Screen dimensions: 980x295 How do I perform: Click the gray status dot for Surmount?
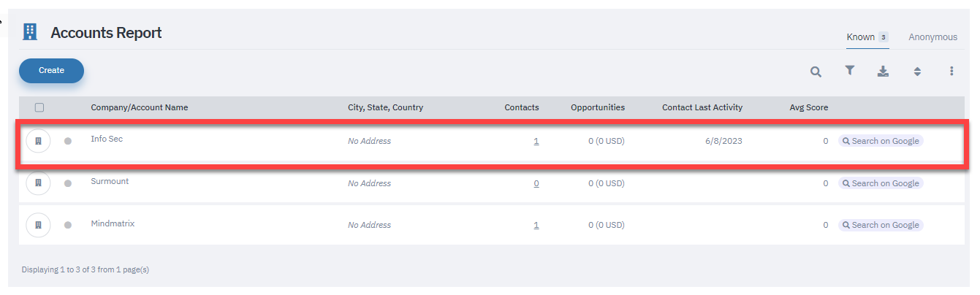click(68, 183)
